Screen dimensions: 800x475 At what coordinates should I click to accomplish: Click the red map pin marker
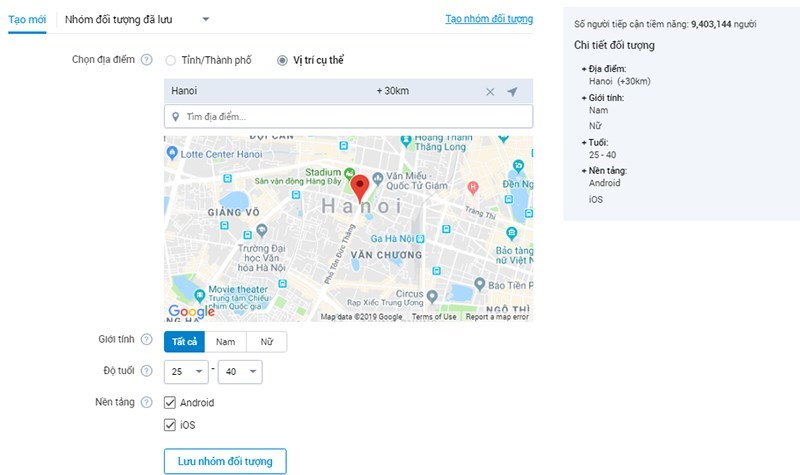tap(361, 186)
